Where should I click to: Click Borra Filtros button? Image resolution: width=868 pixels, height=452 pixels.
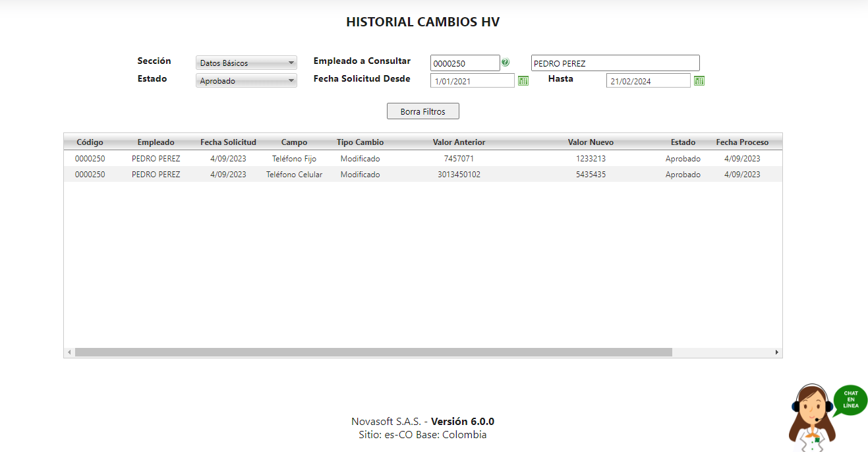423,111
